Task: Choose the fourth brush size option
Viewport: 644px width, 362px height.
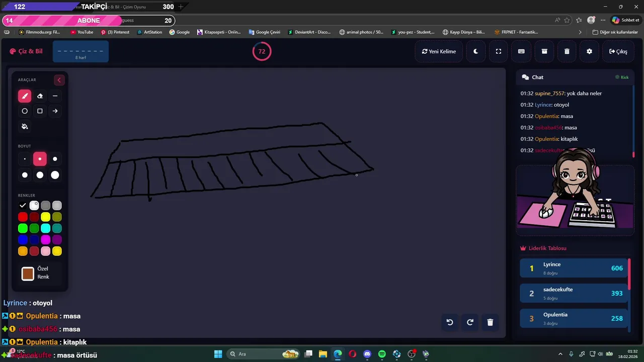Action: tap(25, 175)
